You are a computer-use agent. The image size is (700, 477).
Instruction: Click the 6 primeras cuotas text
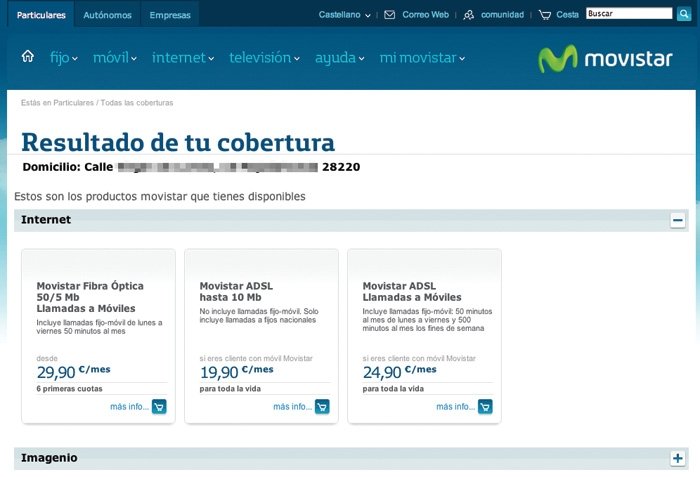[x=69, y=389]
